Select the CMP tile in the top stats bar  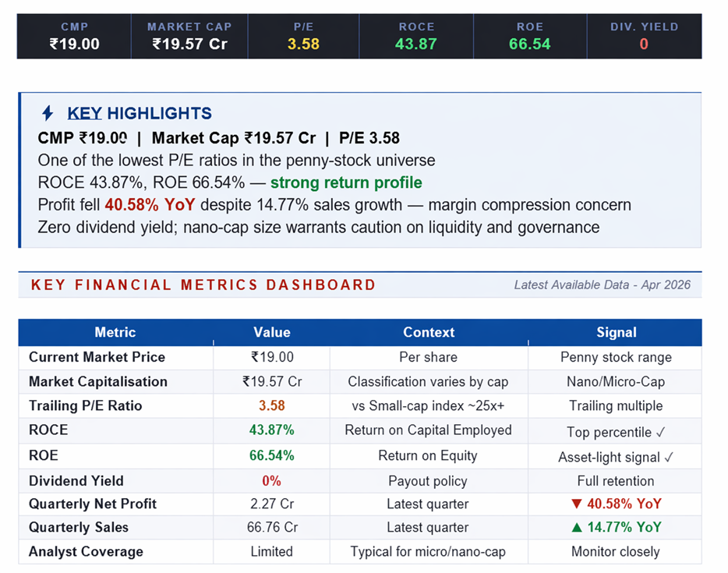(x=74, y=37)
